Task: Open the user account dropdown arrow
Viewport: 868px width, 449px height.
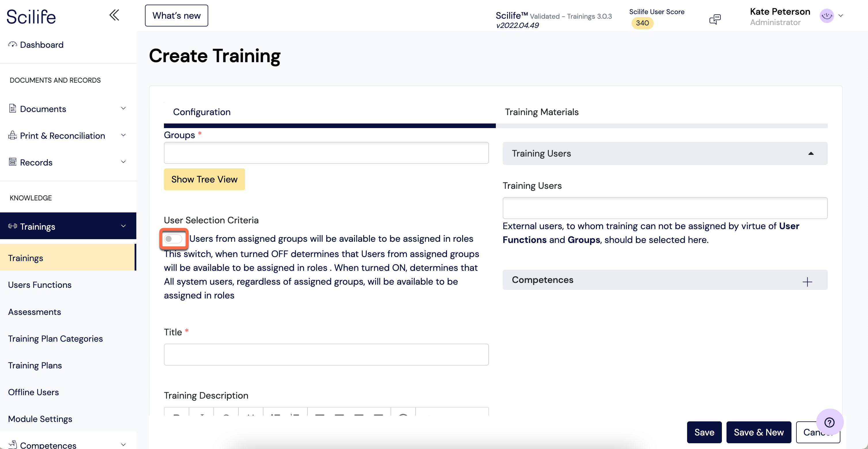Action: (x=841, y=16)
